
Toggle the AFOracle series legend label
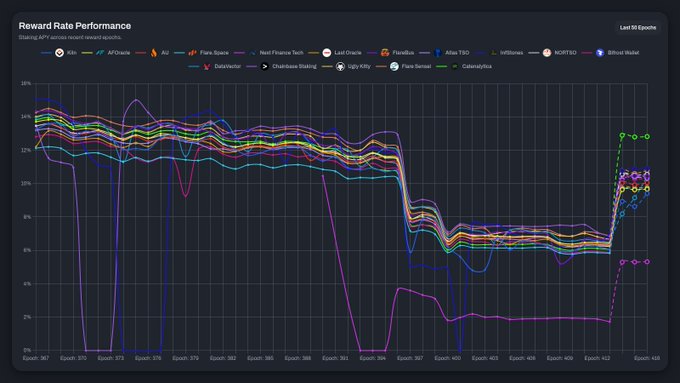pos(119,52)
